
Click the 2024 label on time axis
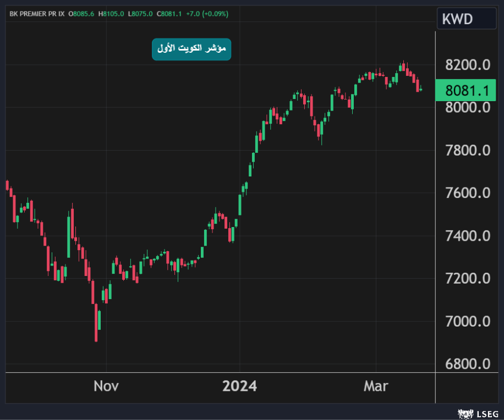click(239, 386)
